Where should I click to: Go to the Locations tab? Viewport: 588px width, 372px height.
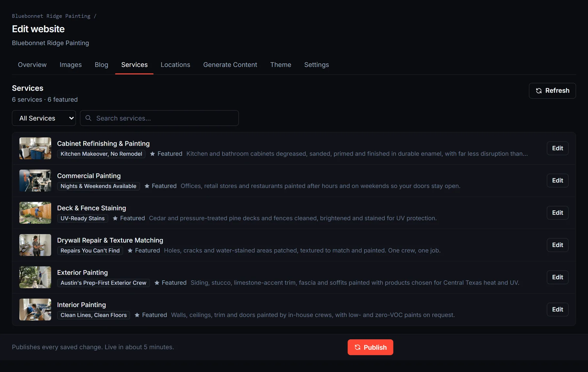click(175, 65)
